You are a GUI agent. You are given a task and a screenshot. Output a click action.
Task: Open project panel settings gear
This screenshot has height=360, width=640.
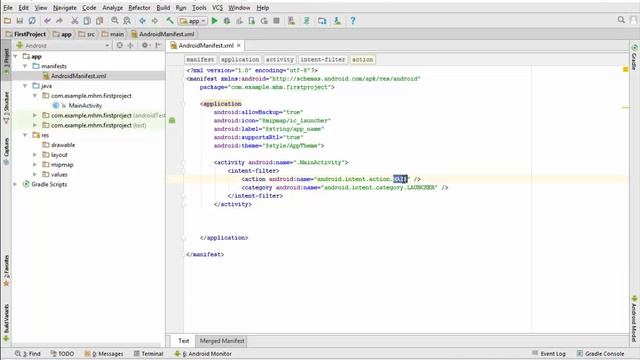click(x=145, y=45)
